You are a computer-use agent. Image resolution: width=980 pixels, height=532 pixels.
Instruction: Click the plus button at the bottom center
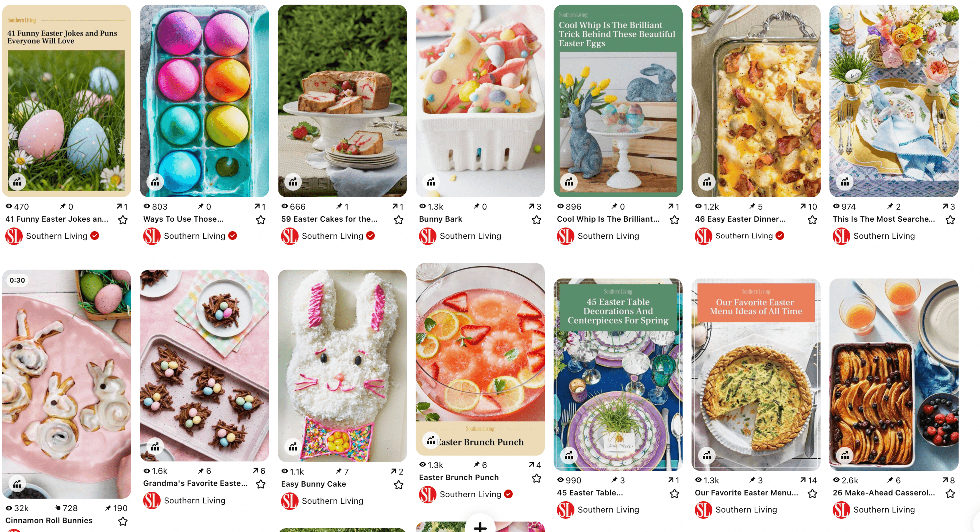point(480,526)
